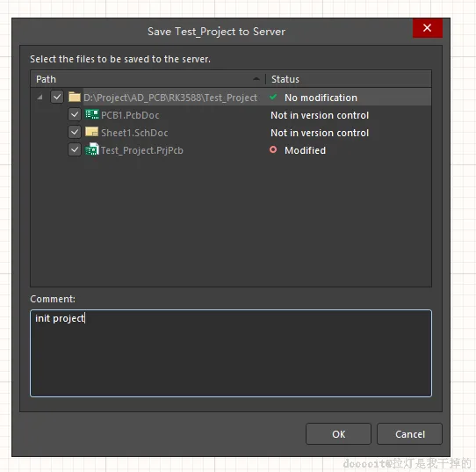The image size is (476, 472).
Task: Close the Save to Server dialog
Action: click(427, 28)
